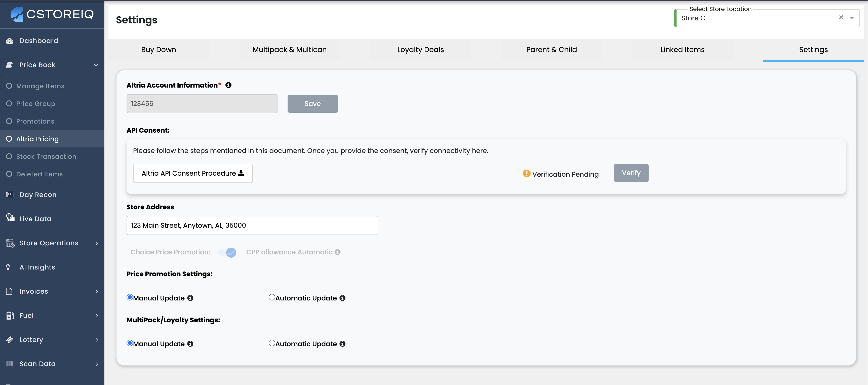The width and height of the screenshot is (868, 385).
Task: Select Automatic Update under MultiPack/Loyalty Settings
Action: pyautogui.click(x=271, y=343)
